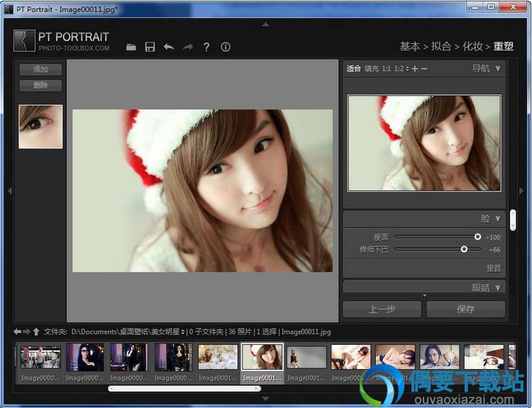
Task: Select the eye face thumbnail in left panel
Action: coord(40,126)
